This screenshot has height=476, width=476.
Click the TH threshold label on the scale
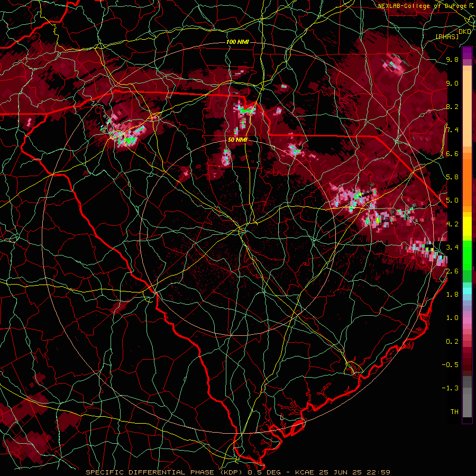click(454, 411)
